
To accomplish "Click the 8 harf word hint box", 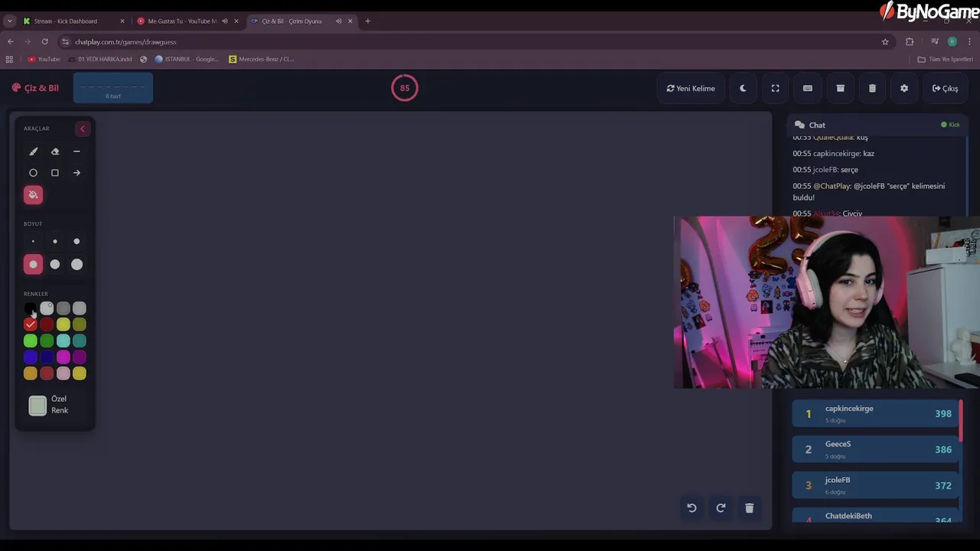I will pyautogui.click(x=113, y=88).
